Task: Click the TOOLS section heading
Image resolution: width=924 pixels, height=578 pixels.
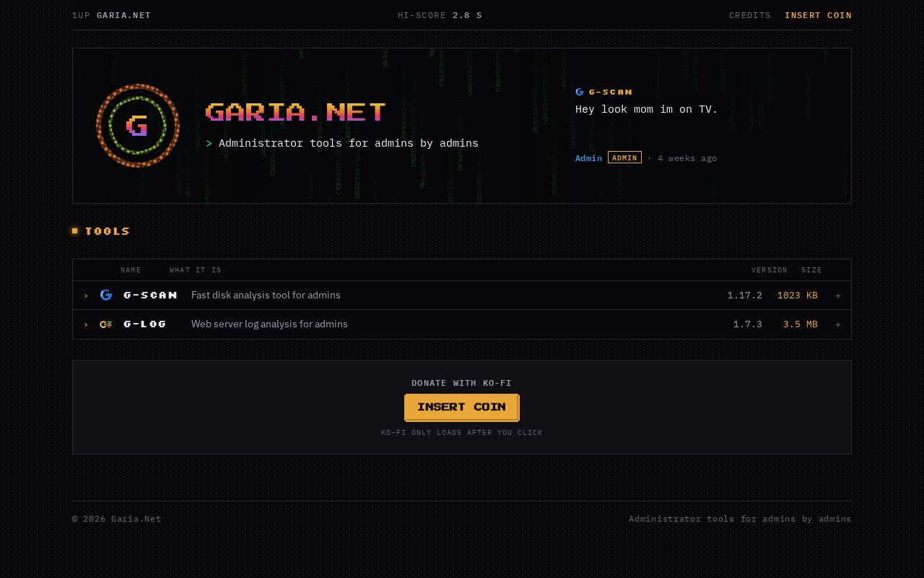Action: click(108, 231)
